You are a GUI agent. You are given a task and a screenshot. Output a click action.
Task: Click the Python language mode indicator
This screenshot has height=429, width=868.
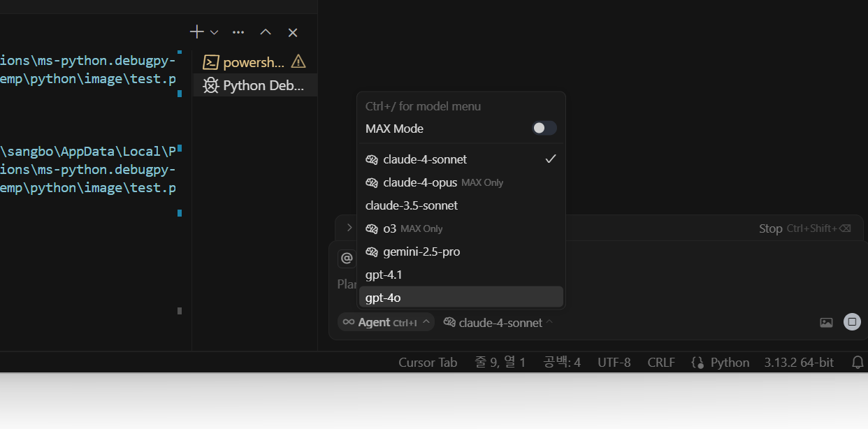[730, 362]
